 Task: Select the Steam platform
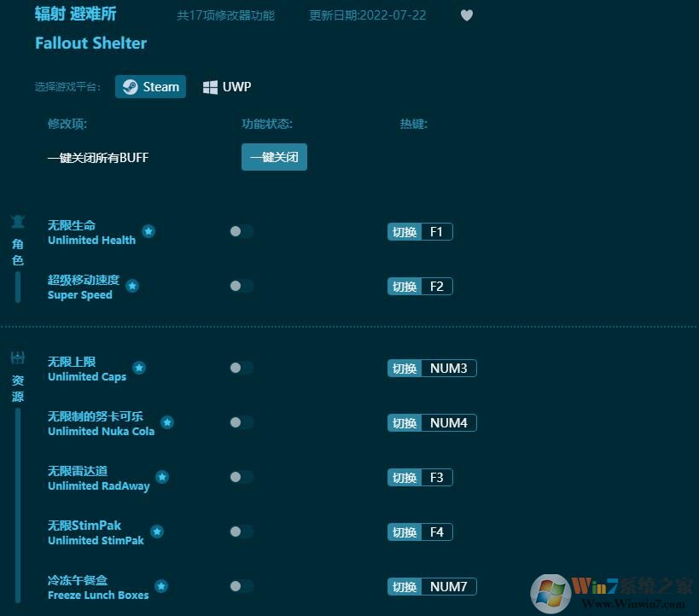coord(151,86)
